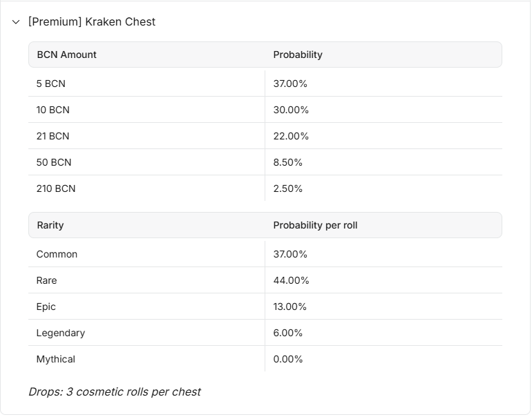This screenshot has height=417, width=532.
Task: Click the Legendary rarity row
Action: click(x=265, y=333)
